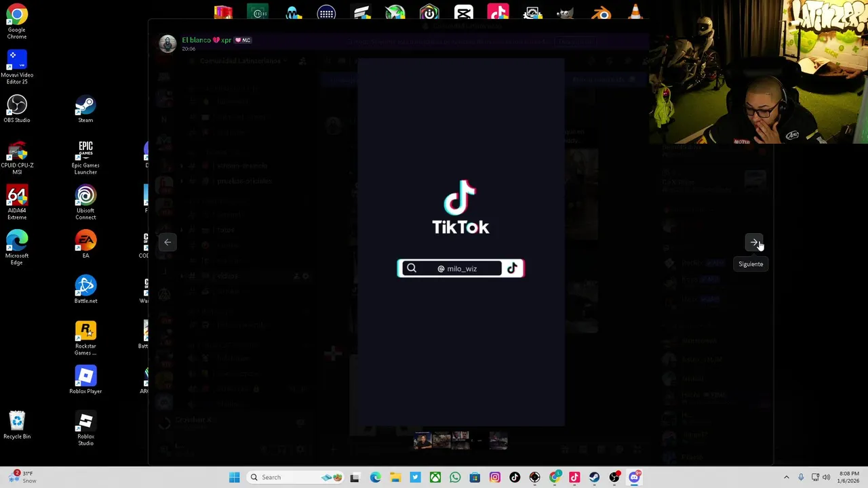Open OBS Studio desktop shortcut
This screenshot has width=868, height=488.
coord(17,108)
